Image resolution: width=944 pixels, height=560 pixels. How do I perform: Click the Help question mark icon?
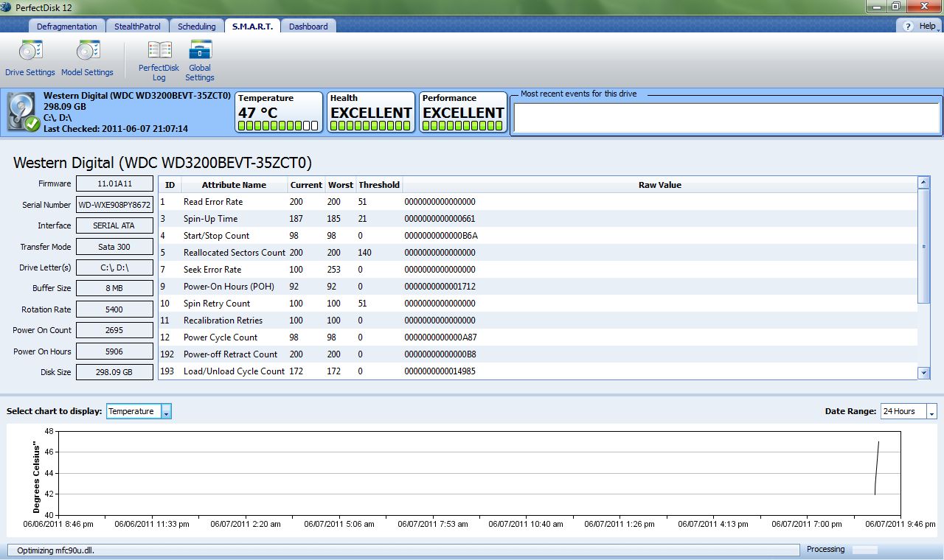[907, 26]
